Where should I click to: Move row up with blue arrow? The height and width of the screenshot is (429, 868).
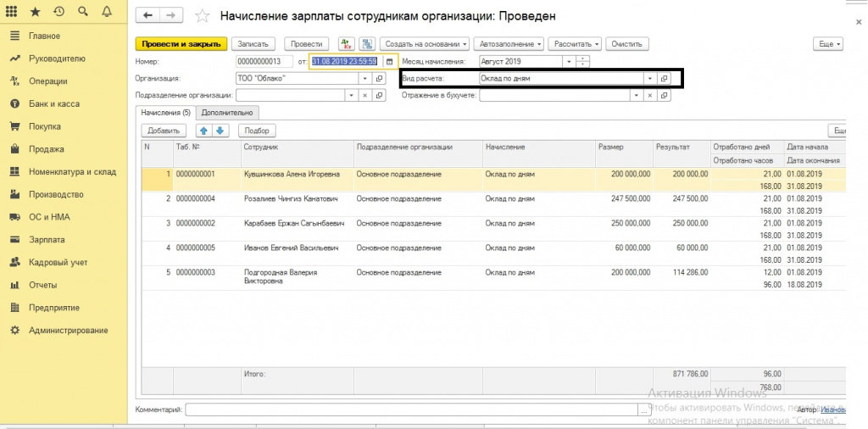click(x=203, y=131)
